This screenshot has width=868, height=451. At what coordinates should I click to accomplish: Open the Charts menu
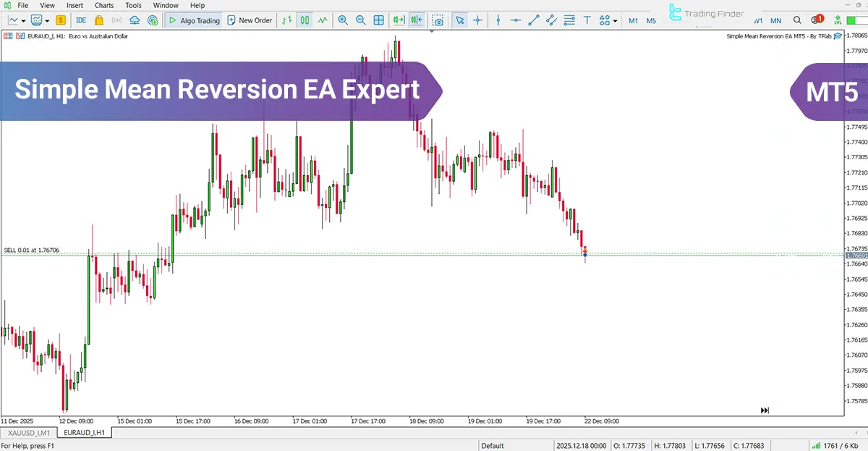coord(103,5)
